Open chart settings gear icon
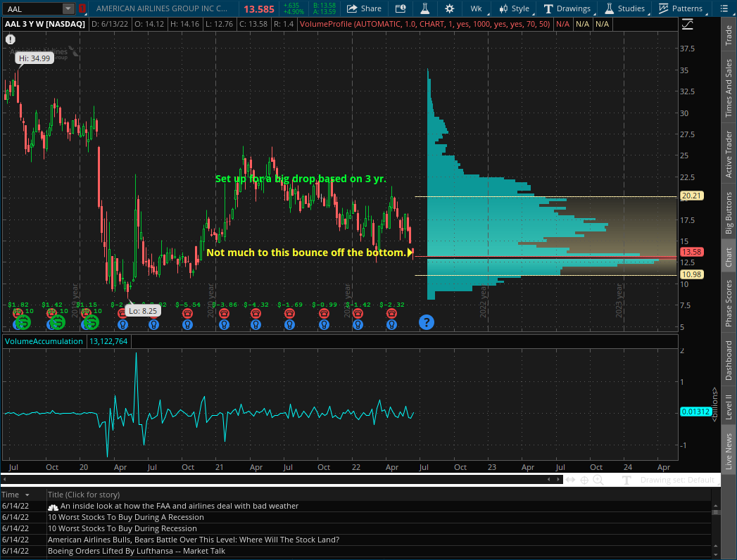Screen dimensions: 737x560 pos(450,8)
